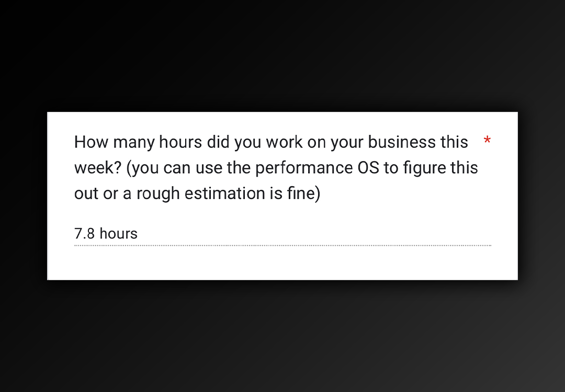The width and height of the screenshot is (565, 392).
Task: Click the dark background above the card
Action: pyautogui.click(x=282, y=54)
